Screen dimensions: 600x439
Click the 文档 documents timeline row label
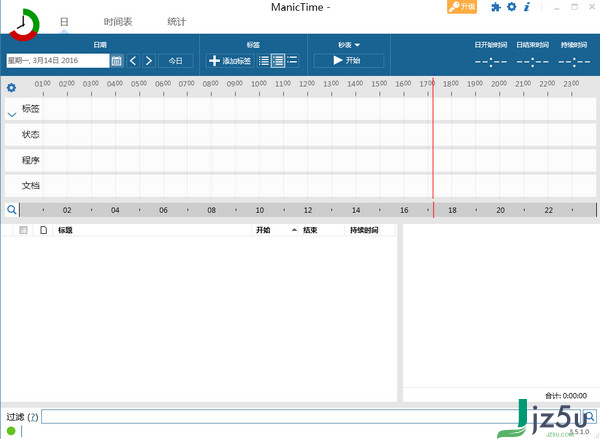[31, 186]
